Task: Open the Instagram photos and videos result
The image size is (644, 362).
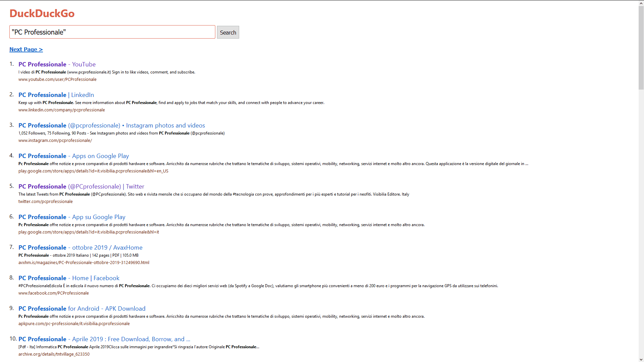Action: (112, 125)
